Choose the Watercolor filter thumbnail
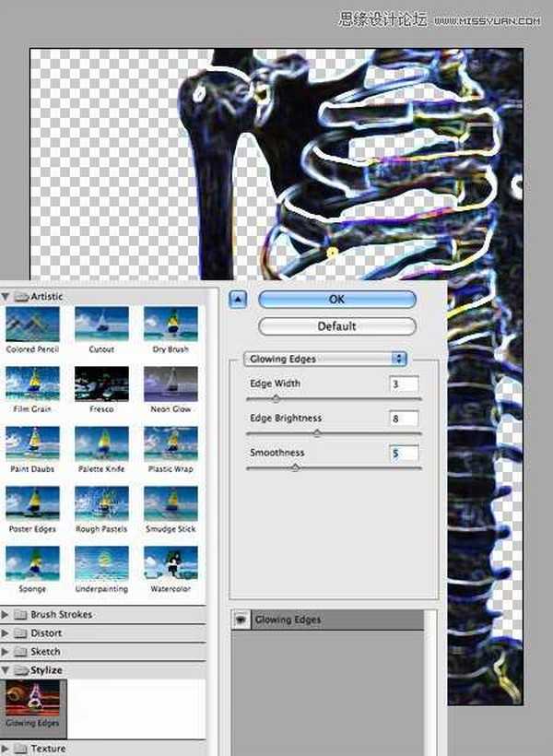553x756 pixels. click(171, 562)
